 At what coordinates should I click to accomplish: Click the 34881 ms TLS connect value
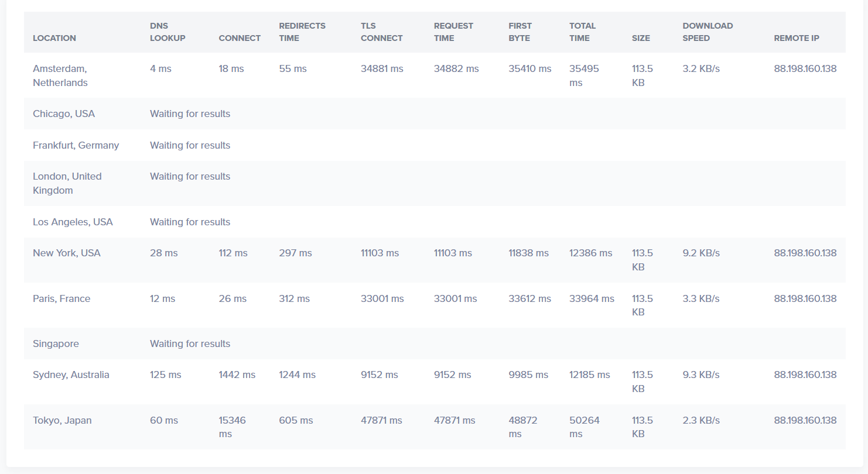[x=382, y=68]
